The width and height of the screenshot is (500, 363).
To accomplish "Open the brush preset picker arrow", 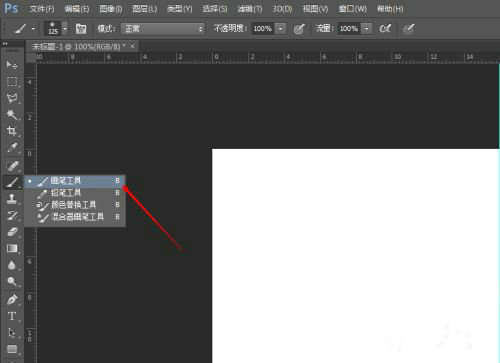I will (x=65, y=29).
